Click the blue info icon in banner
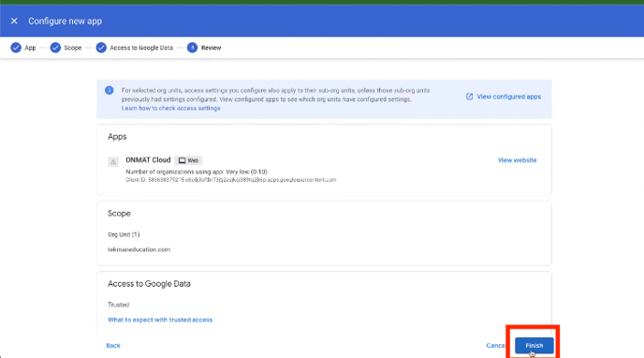 [x=110, y=90]
